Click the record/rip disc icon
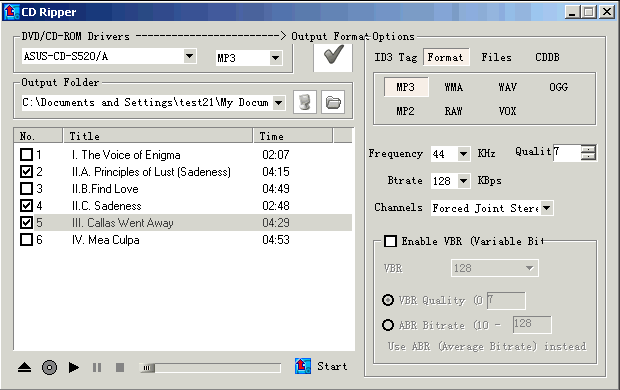Viewport: 620px width, 390px height. [x=49, y=367]
